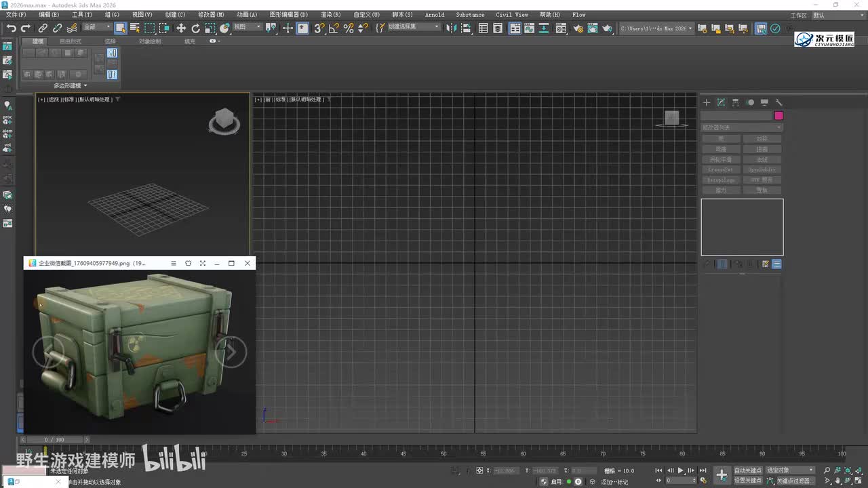Expand the 多边形建模 ribbon panel
The width and height of the screenshot is (868, 488).
click(70, 85)
